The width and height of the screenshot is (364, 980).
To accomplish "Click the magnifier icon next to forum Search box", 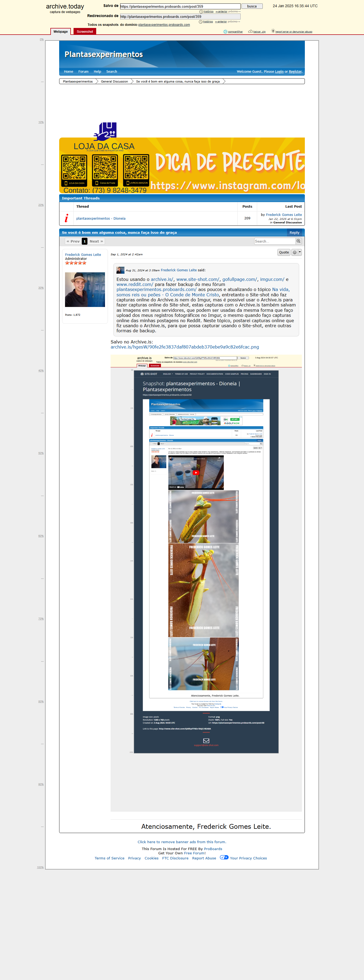I will coord(298,241).
